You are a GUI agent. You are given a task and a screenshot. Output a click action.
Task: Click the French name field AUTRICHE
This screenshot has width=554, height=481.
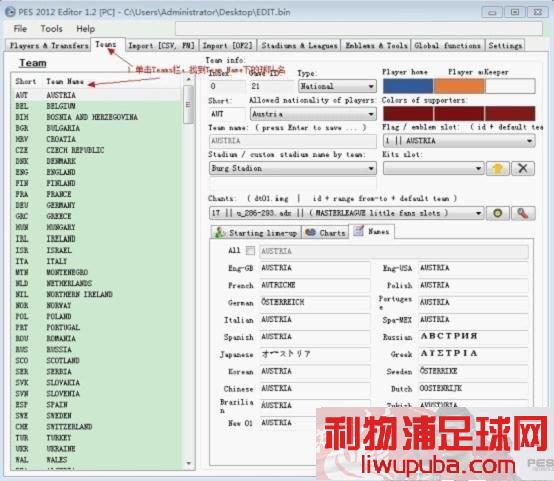coord(314,285)
